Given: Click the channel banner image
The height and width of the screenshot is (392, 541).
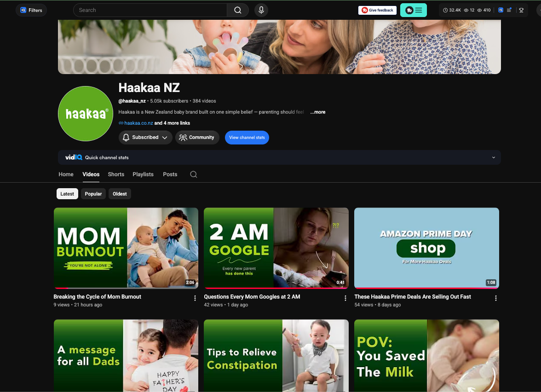Looking at the screenshot, I should point(280,46).
